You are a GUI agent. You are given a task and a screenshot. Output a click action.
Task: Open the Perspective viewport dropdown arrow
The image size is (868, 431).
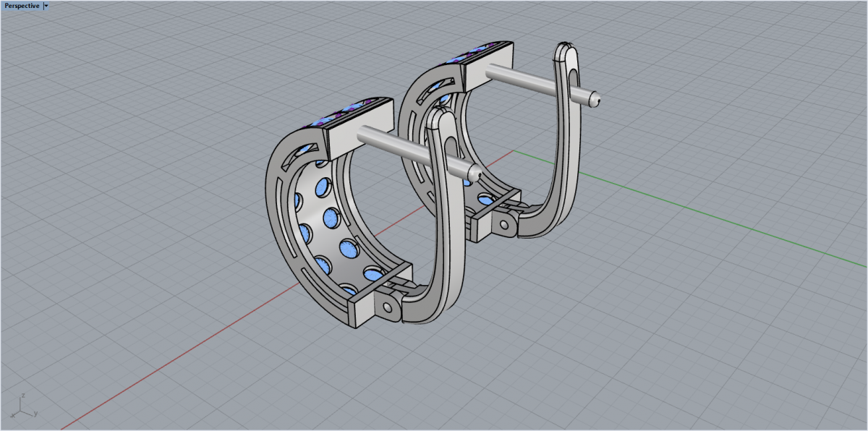point(46,6)
